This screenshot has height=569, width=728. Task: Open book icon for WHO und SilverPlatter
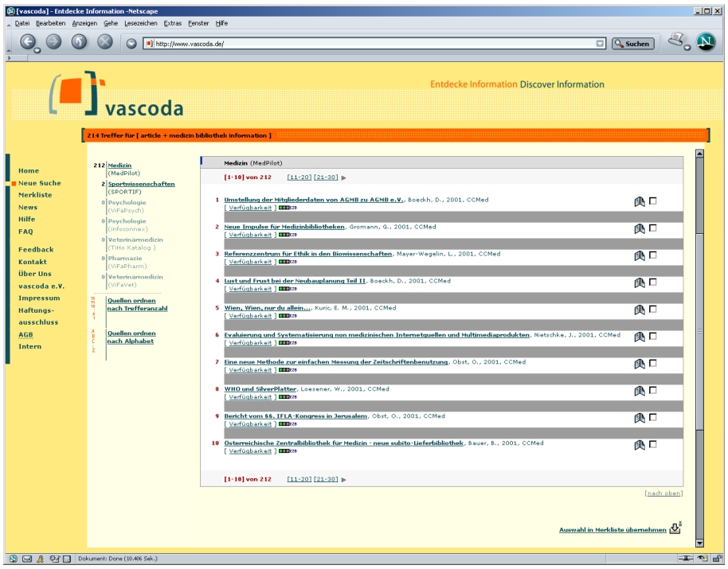(x=640, y=391)
